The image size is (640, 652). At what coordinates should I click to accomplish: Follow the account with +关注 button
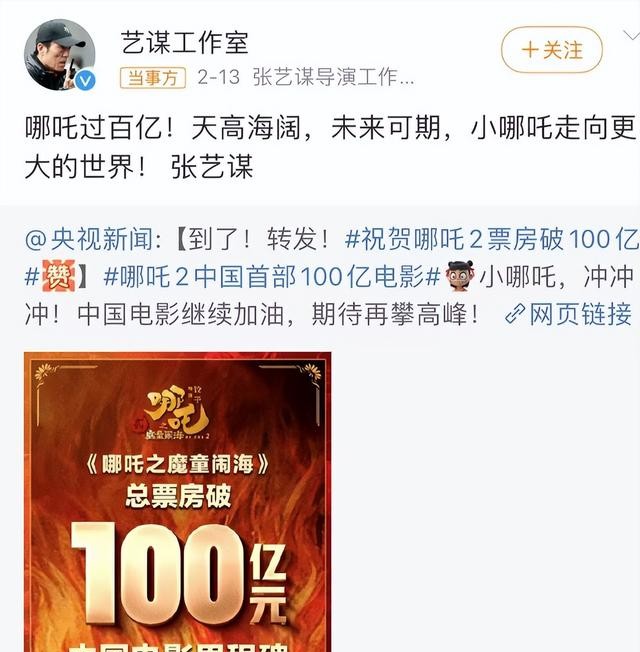click(x=552, y=50)
